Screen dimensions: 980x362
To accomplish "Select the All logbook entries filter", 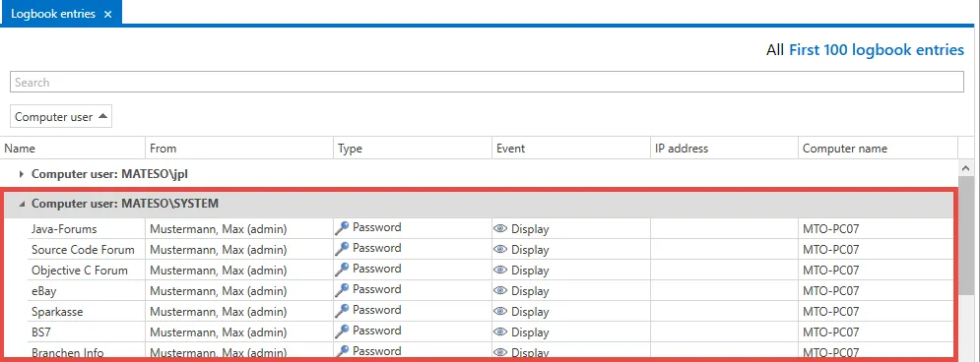I will (x=775, y=50).
